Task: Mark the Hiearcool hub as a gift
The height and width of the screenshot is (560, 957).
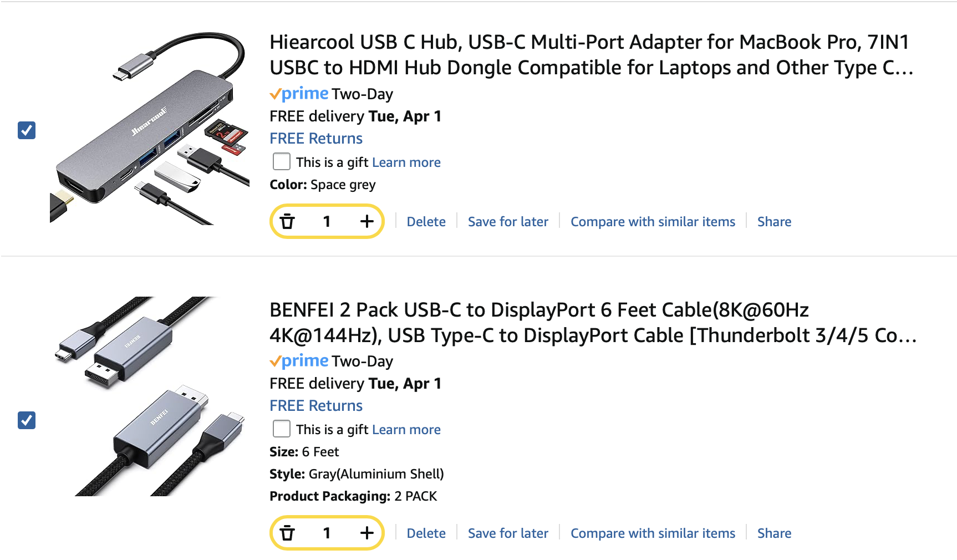Action: (x=282, y=162)
